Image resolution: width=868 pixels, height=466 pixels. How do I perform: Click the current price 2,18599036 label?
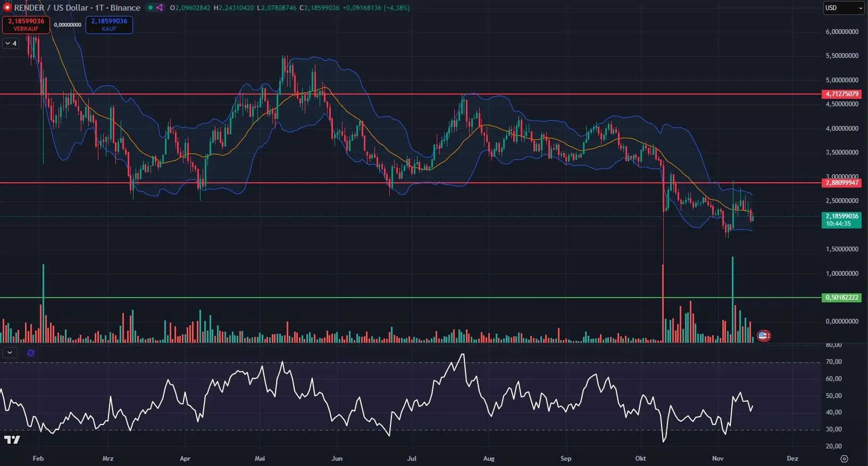(x=842, y=216)
